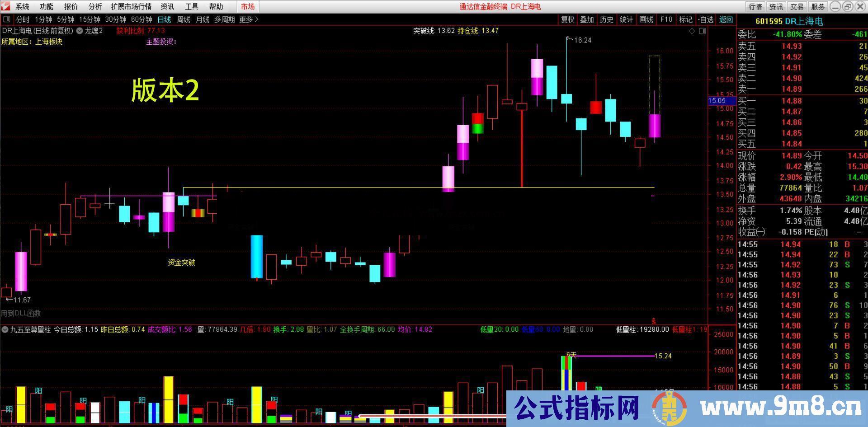
Task: Close the application window
Action: pos(860,6)
